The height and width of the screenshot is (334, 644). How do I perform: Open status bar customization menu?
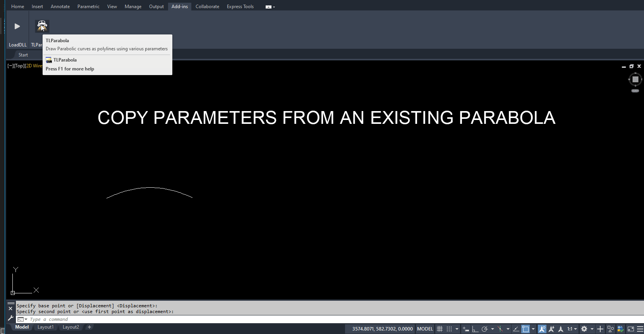click(640, 329)
